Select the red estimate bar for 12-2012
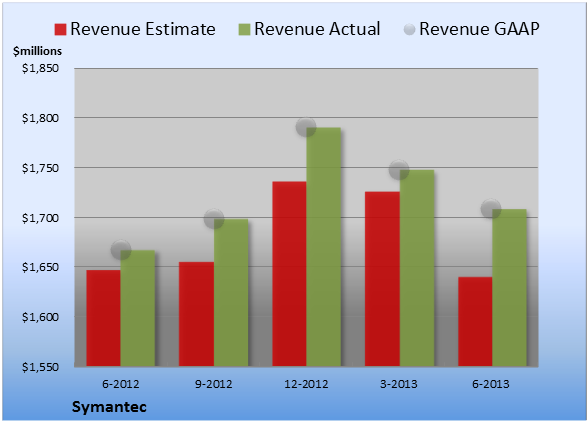This screenshot has height=422, width=588. [289, 274]
